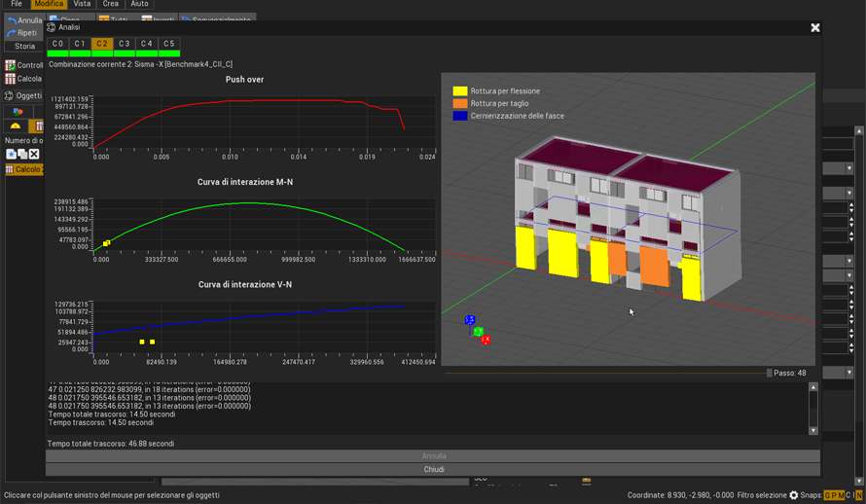
Task: Click 'Tempo totale trascorso: 46.88 secondi' text
Action: [111, 444]
